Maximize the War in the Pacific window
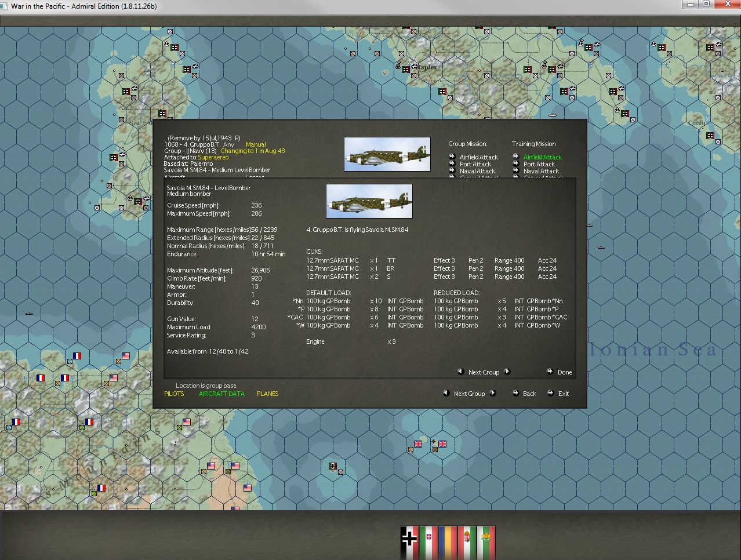741x560 pixels. coord(706,4)
